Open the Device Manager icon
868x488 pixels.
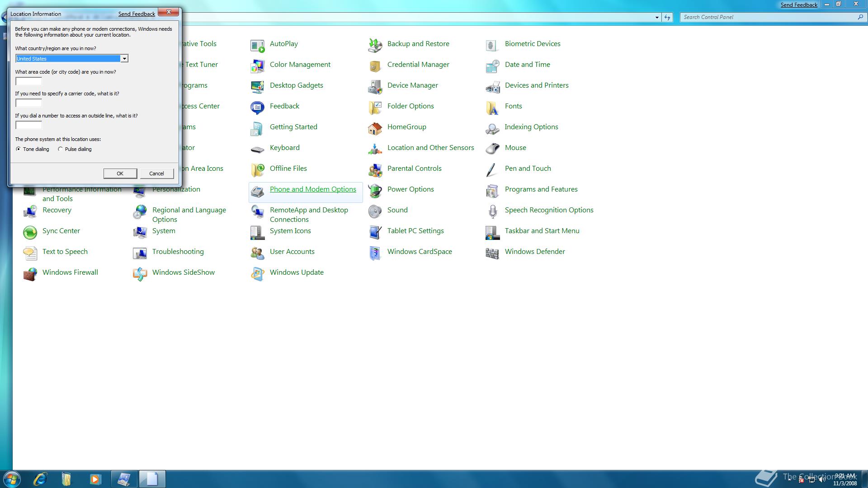(375, 87)
